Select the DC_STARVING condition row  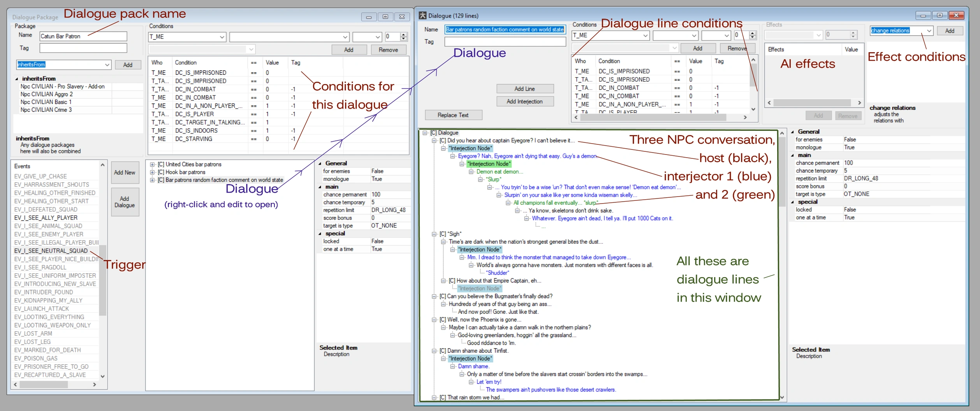(x=278, y=139)
